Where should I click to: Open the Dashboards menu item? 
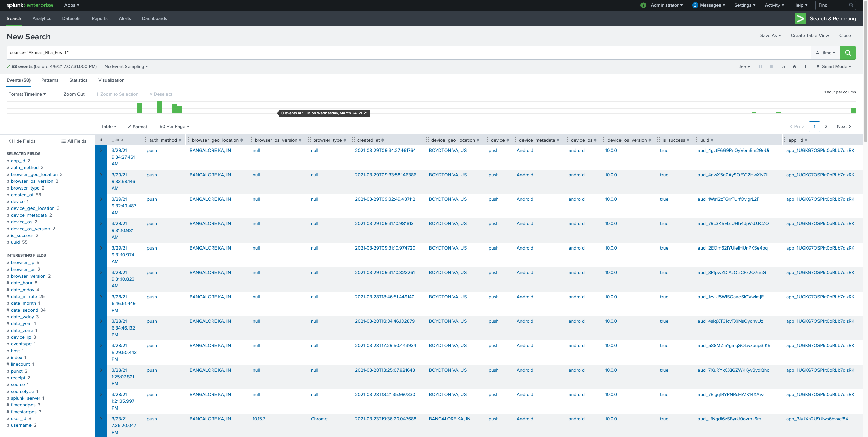click(154, 18)
